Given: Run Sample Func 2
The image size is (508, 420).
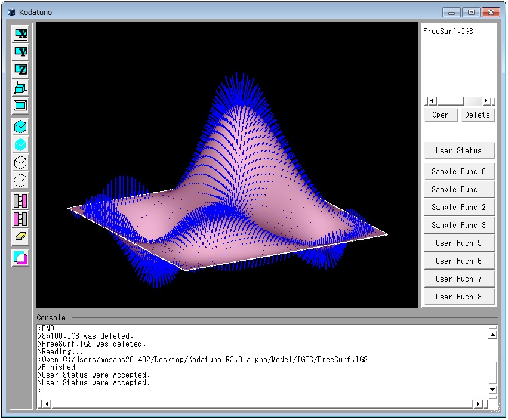Looking at the screenshot, I should click(x=460, y=207).
